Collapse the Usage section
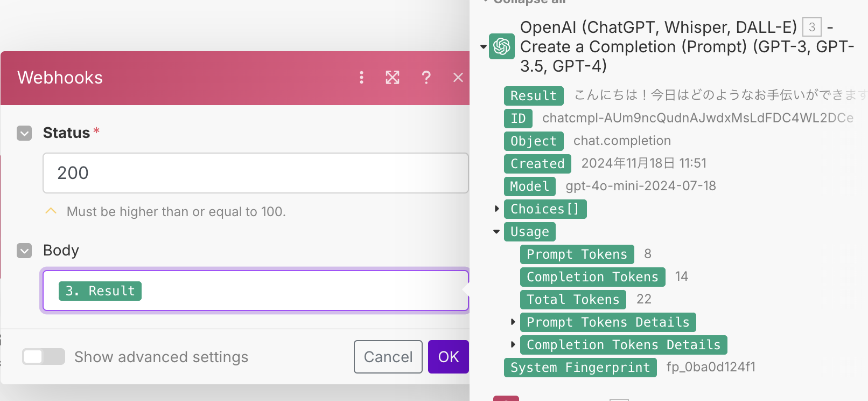868x401 pixels. tap(496, 232)
